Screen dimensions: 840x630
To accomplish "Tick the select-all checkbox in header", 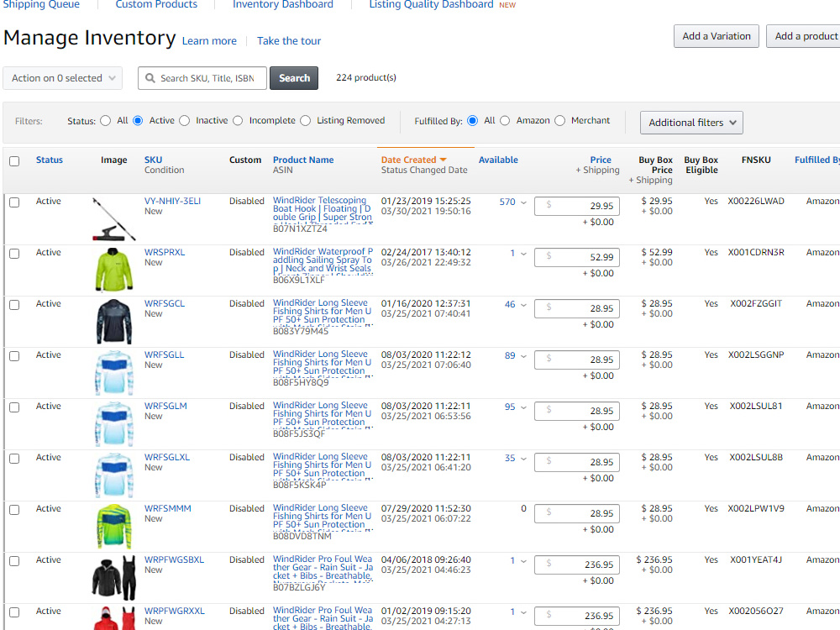I will point(14,160).
